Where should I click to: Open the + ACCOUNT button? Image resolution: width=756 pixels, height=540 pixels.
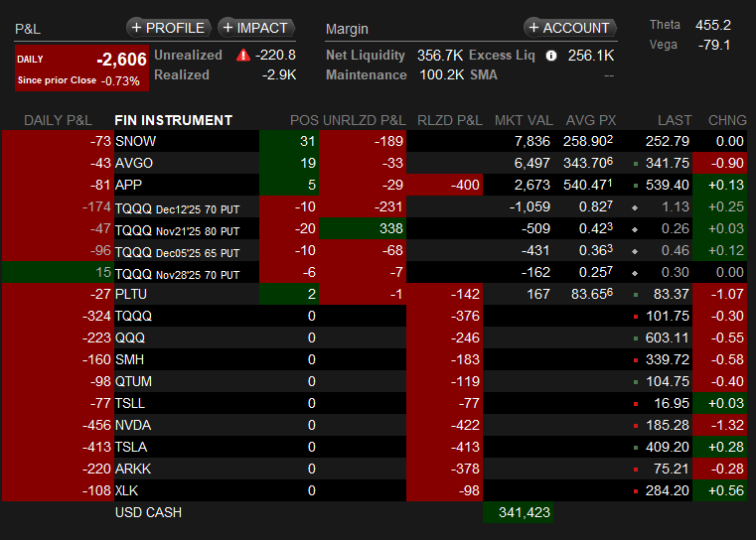(570, 28)
